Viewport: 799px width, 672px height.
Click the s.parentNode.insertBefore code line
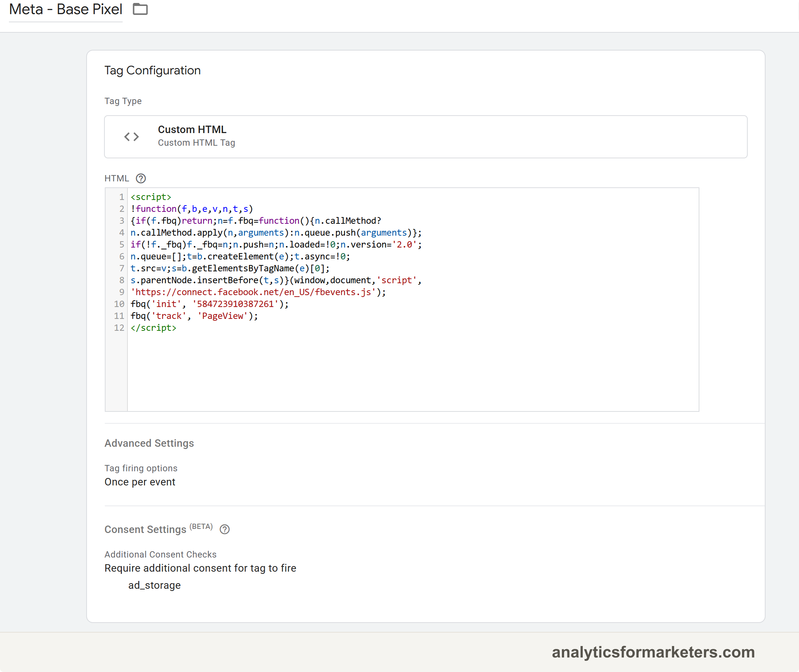[x=276, y=280]
